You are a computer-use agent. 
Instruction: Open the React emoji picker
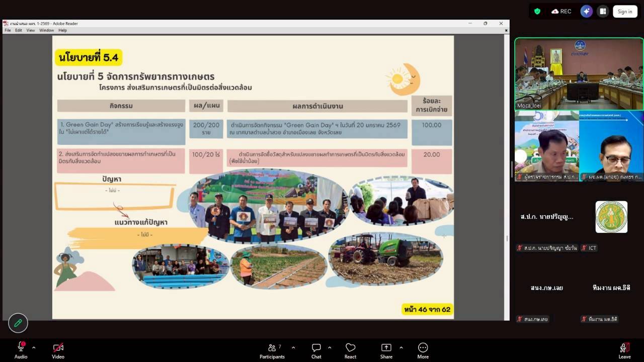(x=350, y=348)
